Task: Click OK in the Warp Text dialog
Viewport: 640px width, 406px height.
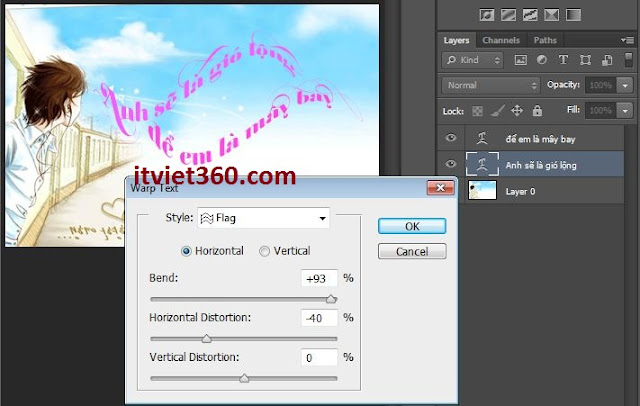Action: 411,226
